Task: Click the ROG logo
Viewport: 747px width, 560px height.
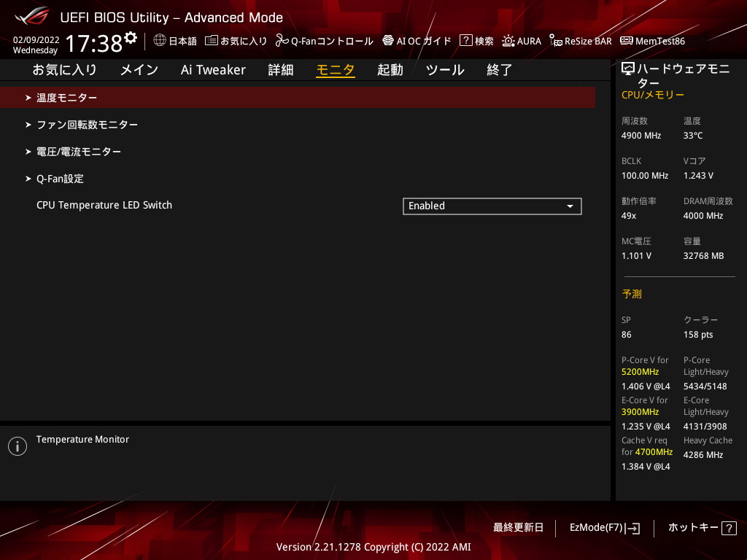Action: pyautogui.click(x=32, y=17)
